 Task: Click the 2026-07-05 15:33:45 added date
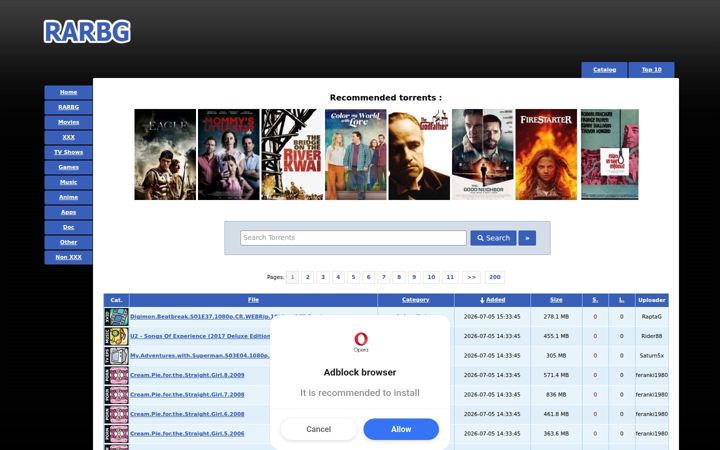point(492,317)
